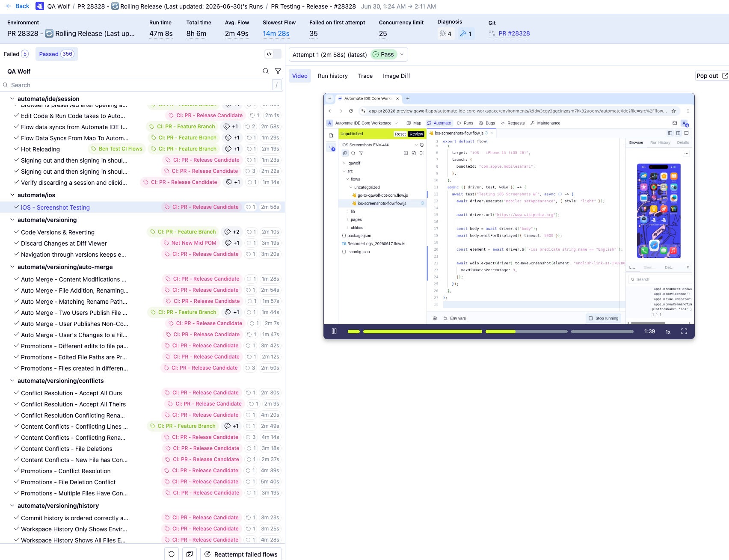Seek to the first short video segment
729x560 pixels.
(354, 332)
